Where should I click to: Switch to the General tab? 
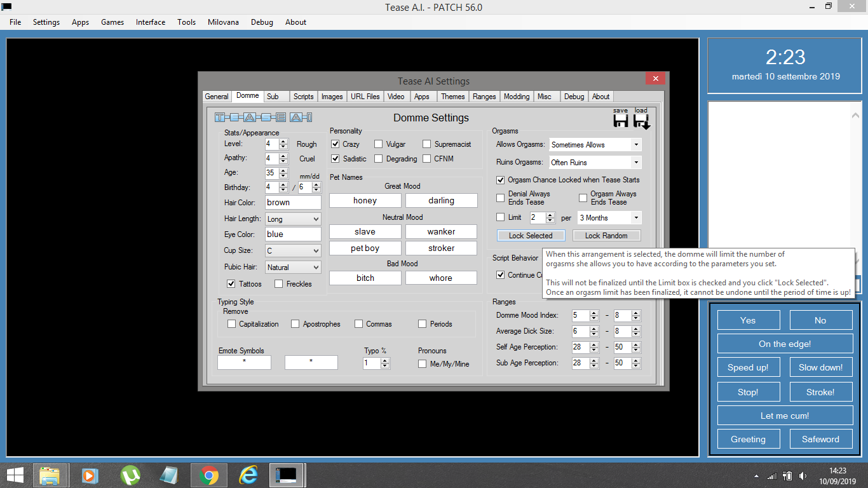pyautogui.click(x=217, y=97)
